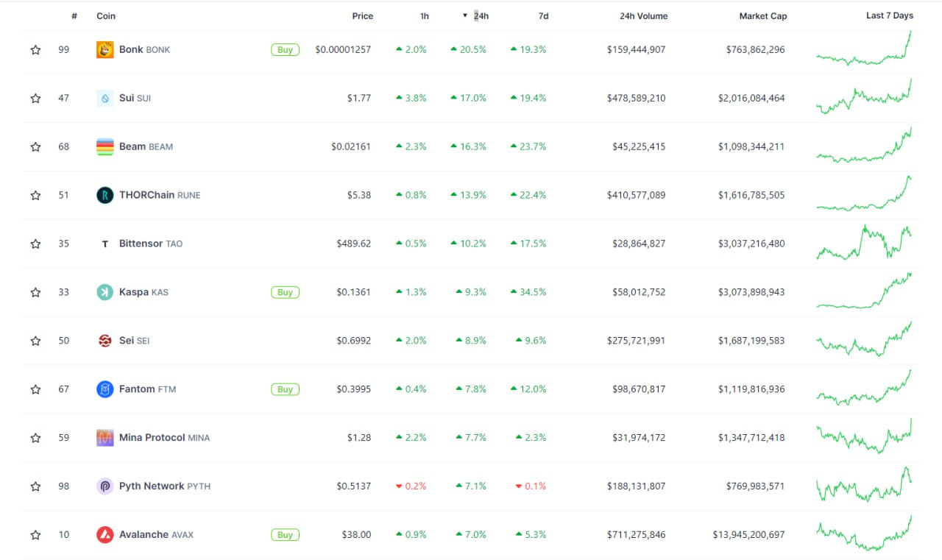Viewport: 942px width, 560px height.
Task: Open the Sei coin page link
Action: tap(127, 341)
